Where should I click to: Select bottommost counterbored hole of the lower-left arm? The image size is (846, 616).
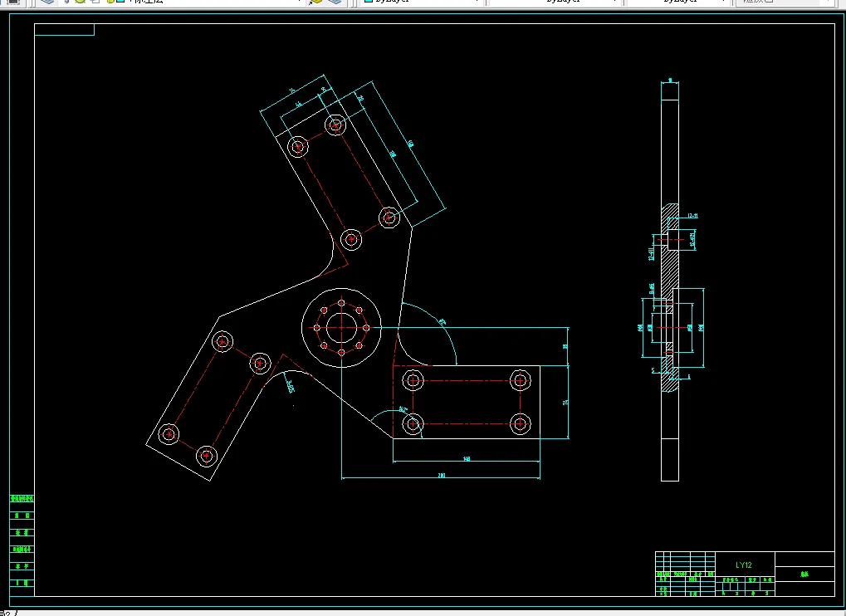[207, 457]
